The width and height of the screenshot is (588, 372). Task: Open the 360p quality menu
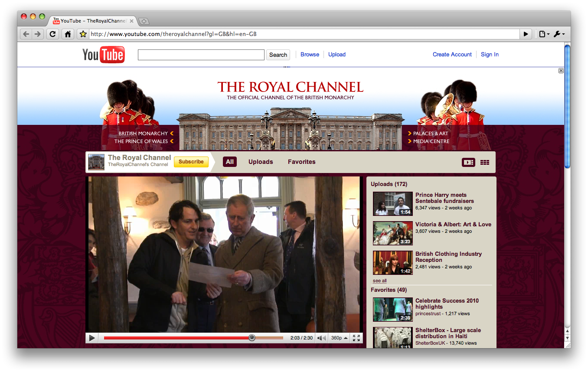click(x=339, y=338)
